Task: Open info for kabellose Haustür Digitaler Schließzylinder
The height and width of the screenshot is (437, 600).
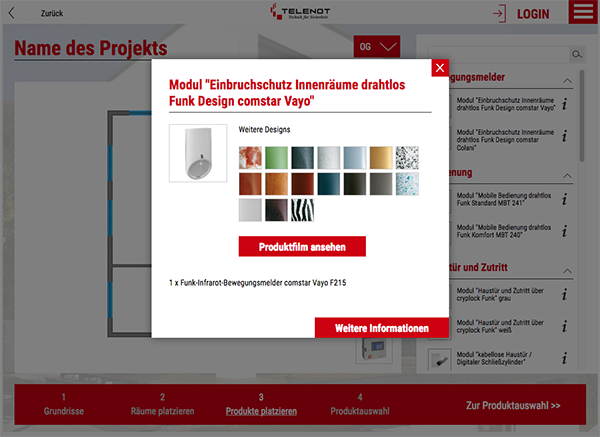Action: 564,358
